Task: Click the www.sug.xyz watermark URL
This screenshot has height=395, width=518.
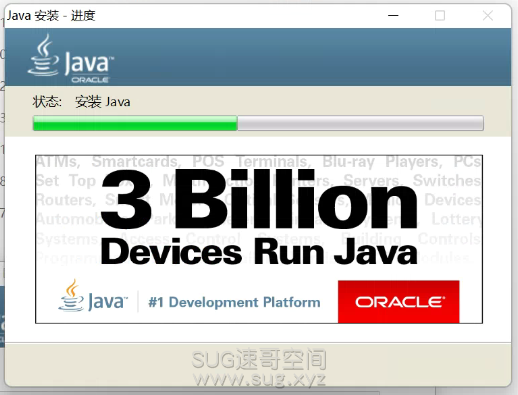Action: click(259, 379)
